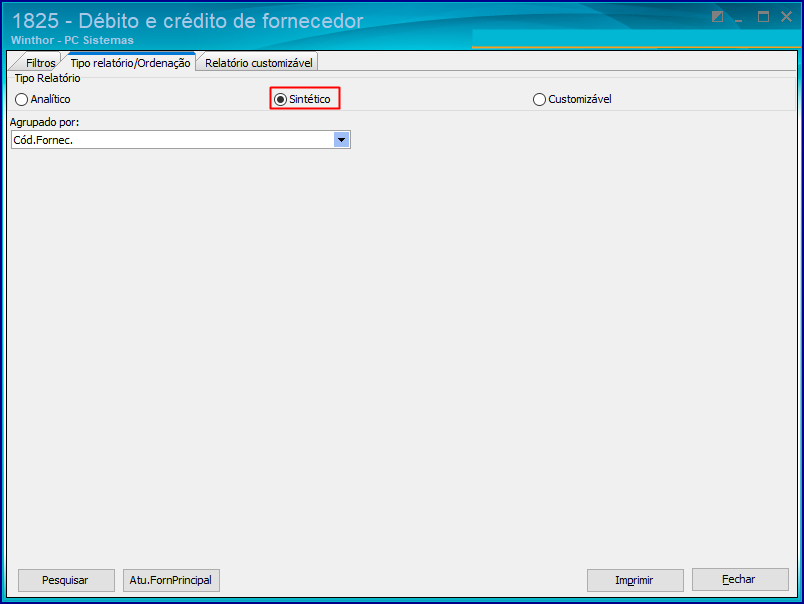Click the Cód.Fornec. combo box field
The width and height of the screenshot is (804, 604).
[x=180, y=140]
